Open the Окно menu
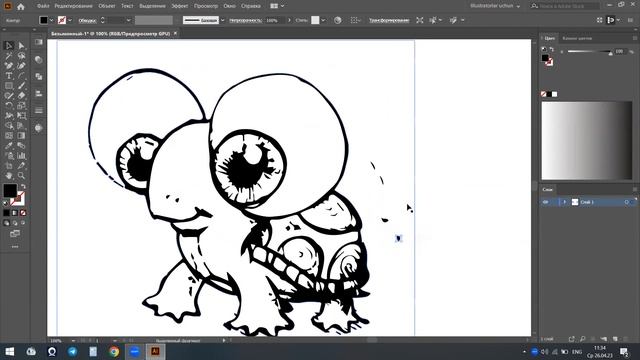This screenshot has height=360, width=640. click(230, 6)
